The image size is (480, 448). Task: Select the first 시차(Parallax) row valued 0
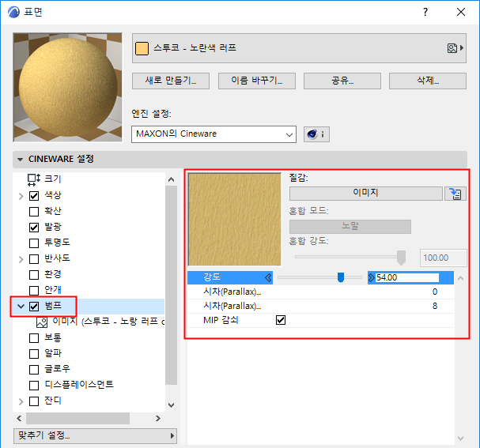tap(320, 292)
